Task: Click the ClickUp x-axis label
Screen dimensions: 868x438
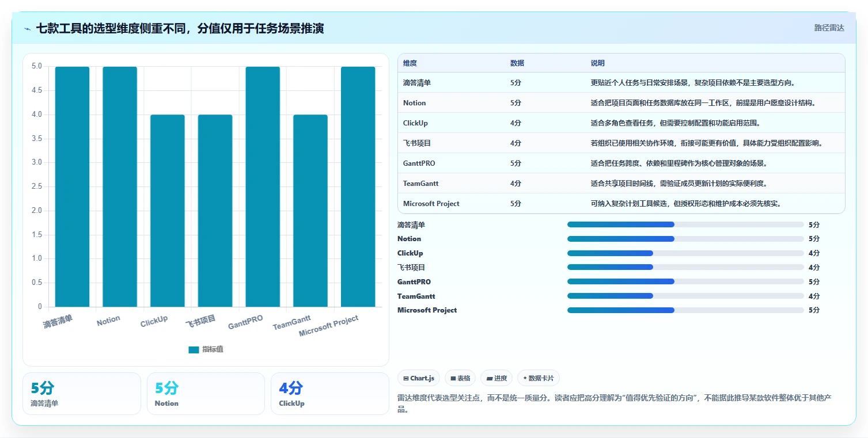Action: 154,321
